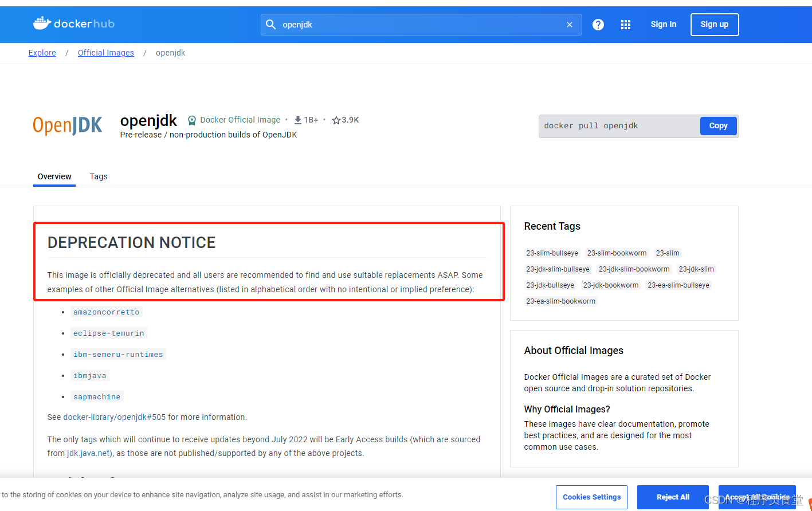This screenshot has width=812, height=511.
Task: Open the Official Images breadcrumb link
Action: [106, 53]
